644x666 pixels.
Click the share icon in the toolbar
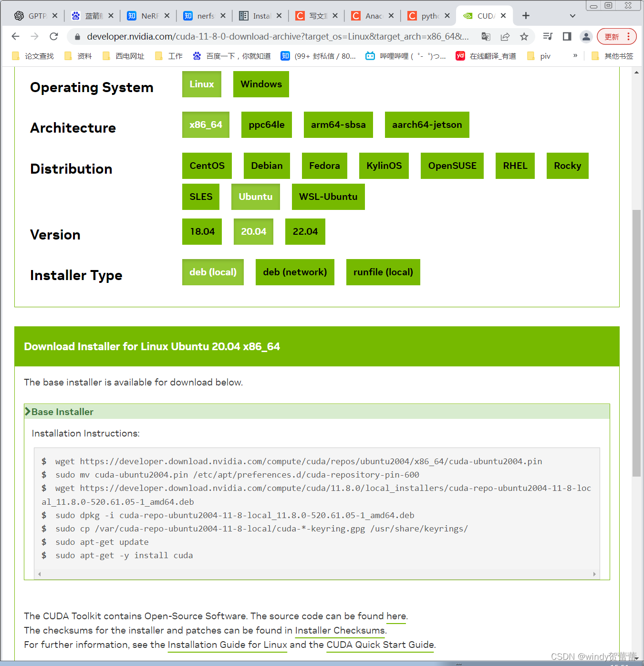pos(505,36)
